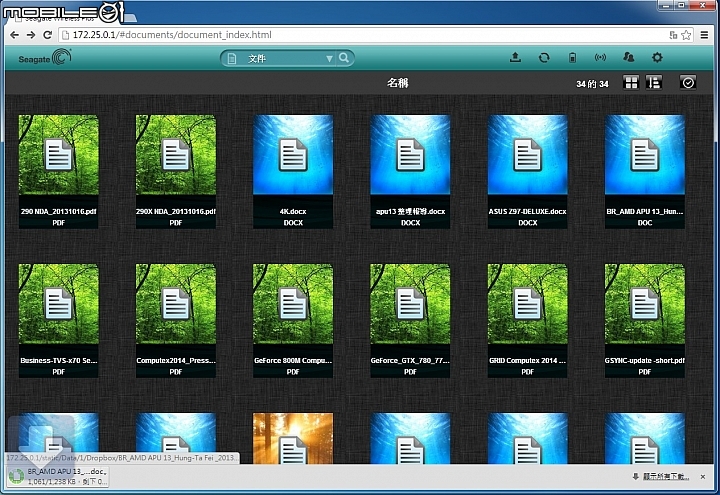Open the users icon
This screenshot has height=495, width=720.
coord(629,57)
